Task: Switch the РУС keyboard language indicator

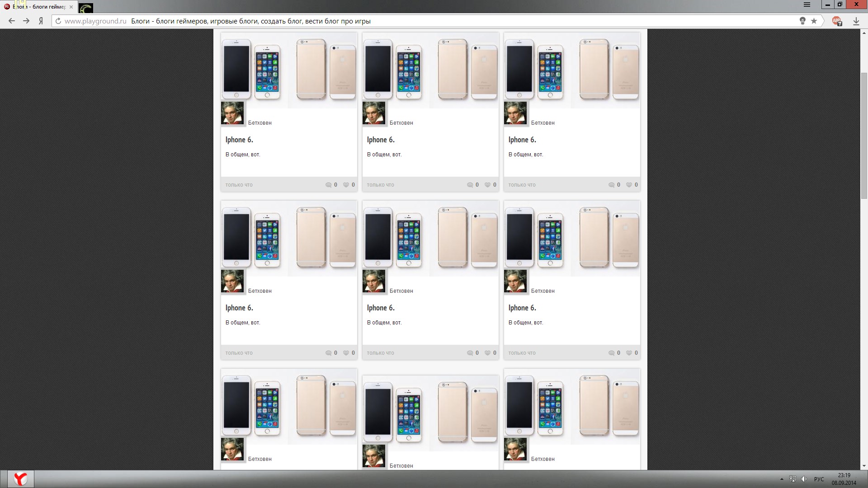Action: pyautogui.click(x=819, y=479)
